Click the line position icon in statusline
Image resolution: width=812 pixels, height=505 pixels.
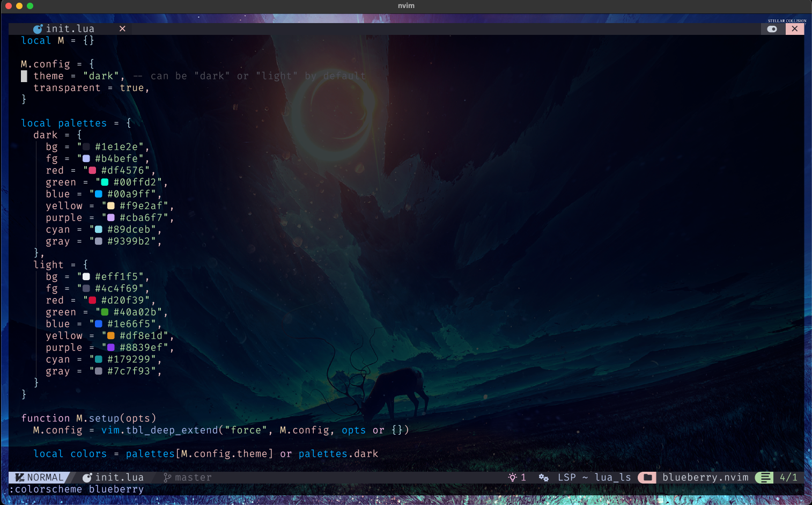765,478
